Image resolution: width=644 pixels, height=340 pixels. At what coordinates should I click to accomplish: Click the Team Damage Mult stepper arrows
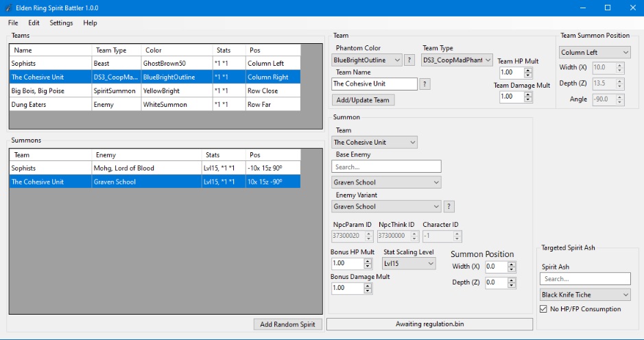pos(528,97)
